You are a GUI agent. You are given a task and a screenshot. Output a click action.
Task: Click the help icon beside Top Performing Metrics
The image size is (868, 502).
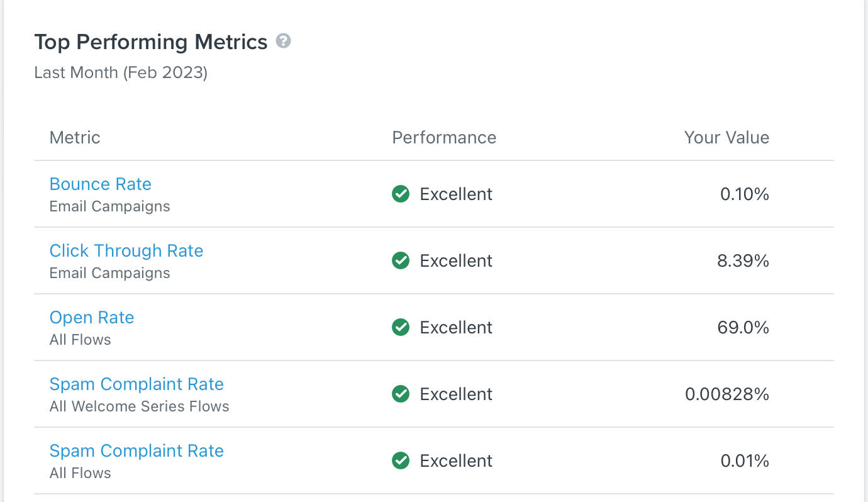pyautogui.click(x=284, y=42)
